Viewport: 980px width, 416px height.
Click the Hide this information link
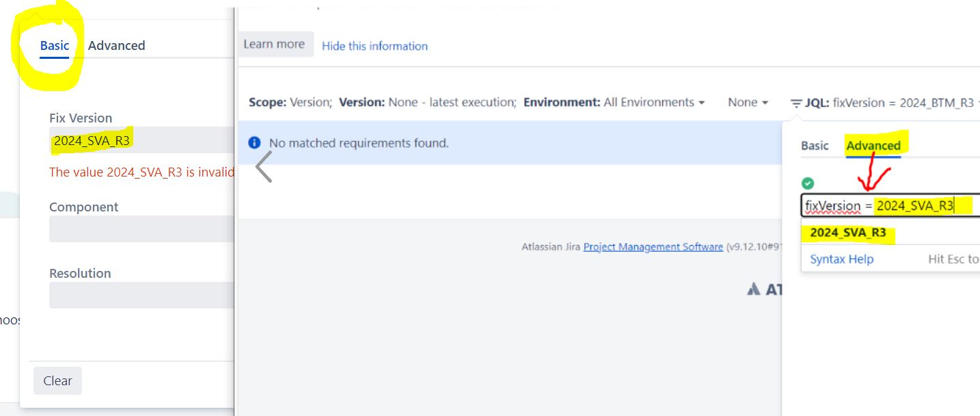point(375,46)
